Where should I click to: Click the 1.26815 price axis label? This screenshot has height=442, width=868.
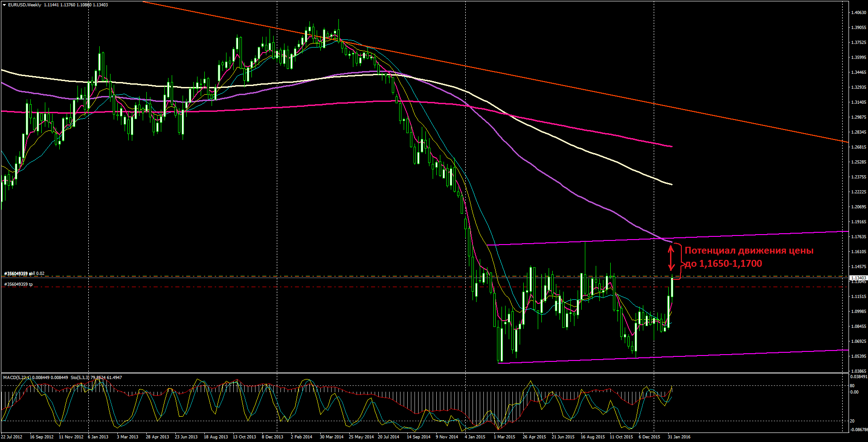(858, 147)
